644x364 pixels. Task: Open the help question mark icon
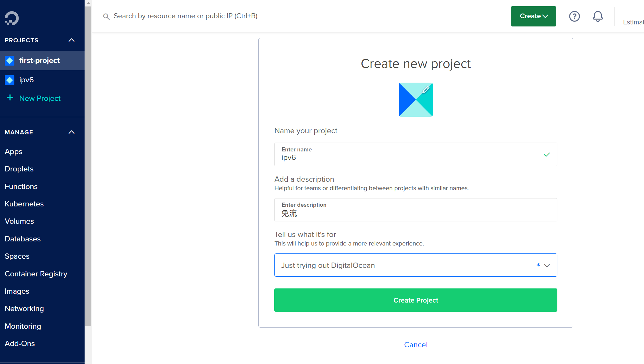coord(574,16)
